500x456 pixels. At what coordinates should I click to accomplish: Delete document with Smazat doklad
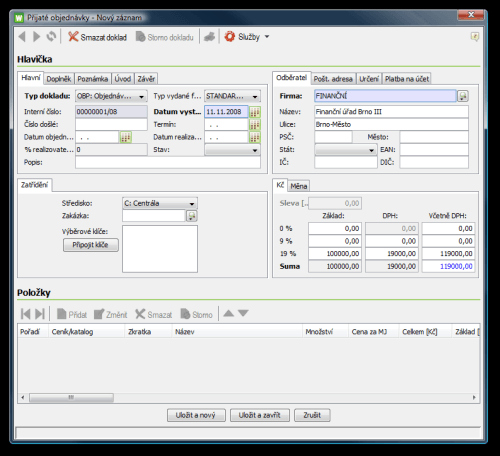[x=97, y=37]
